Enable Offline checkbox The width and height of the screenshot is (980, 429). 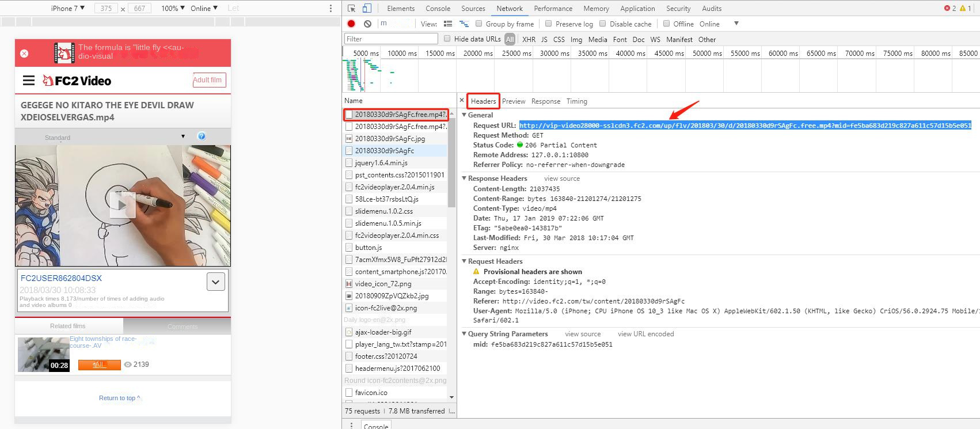tap(666, 24)
